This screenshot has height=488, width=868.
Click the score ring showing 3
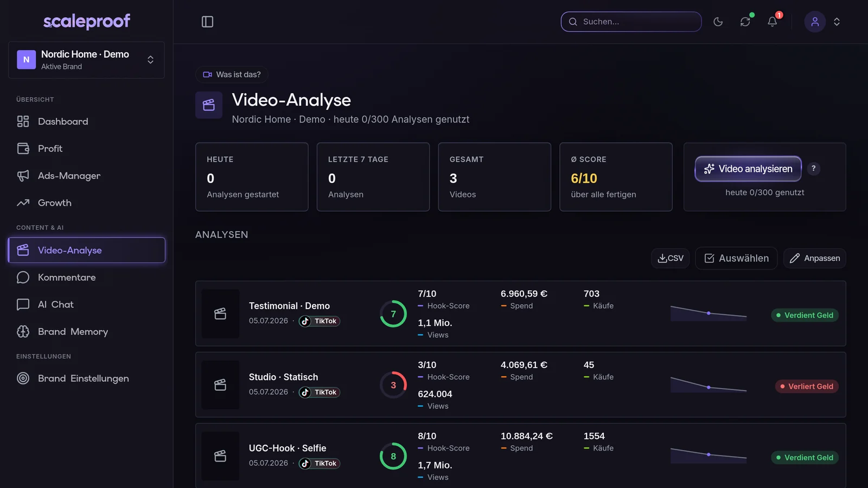point(393,385)
